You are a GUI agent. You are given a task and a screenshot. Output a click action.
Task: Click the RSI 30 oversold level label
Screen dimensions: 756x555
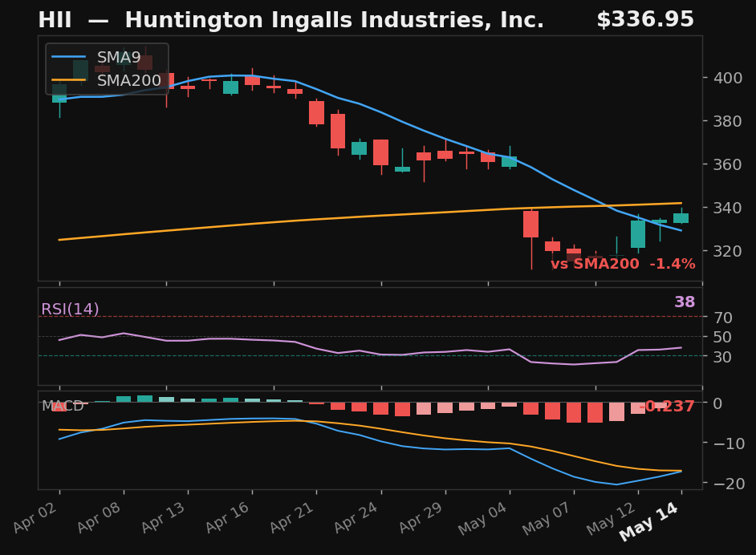723,357
